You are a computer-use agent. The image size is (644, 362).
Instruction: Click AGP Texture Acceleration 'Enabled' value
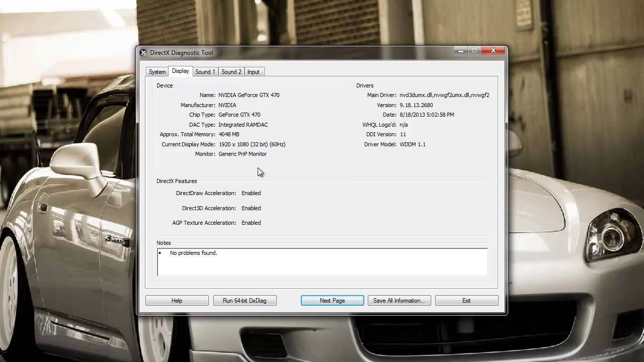tap(251, 223)
